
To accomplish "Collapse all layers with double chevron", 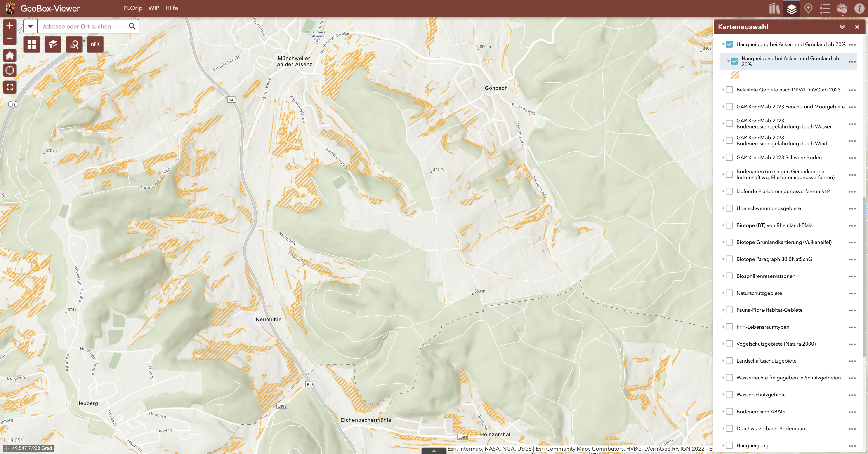I will 842,27.
